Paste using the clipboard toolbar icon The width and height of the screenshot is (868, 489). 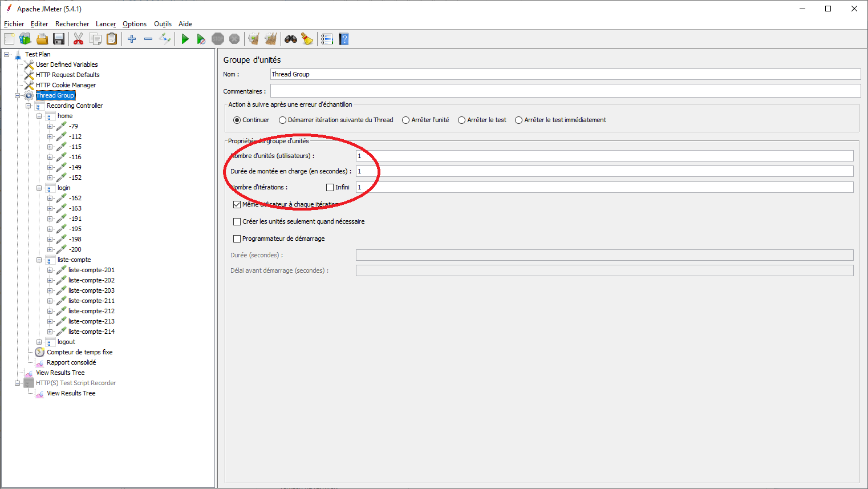point(112,39)
